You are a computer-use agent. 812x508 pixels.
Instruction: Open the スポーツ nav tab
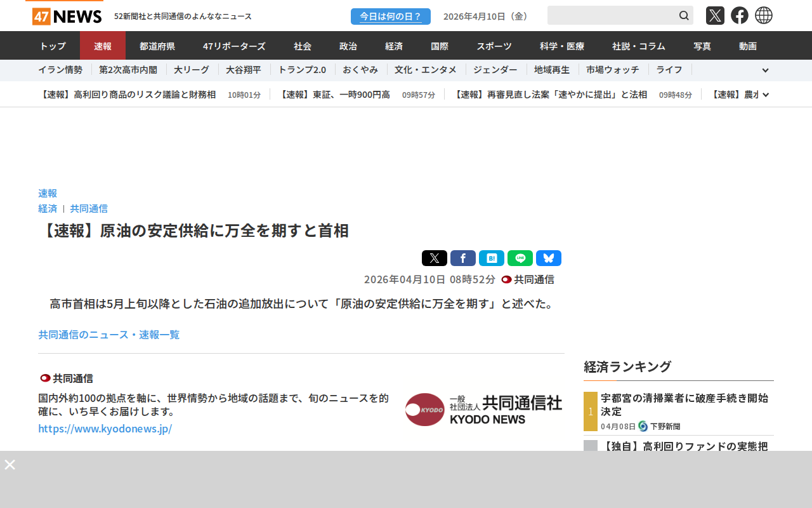(494, 46)
